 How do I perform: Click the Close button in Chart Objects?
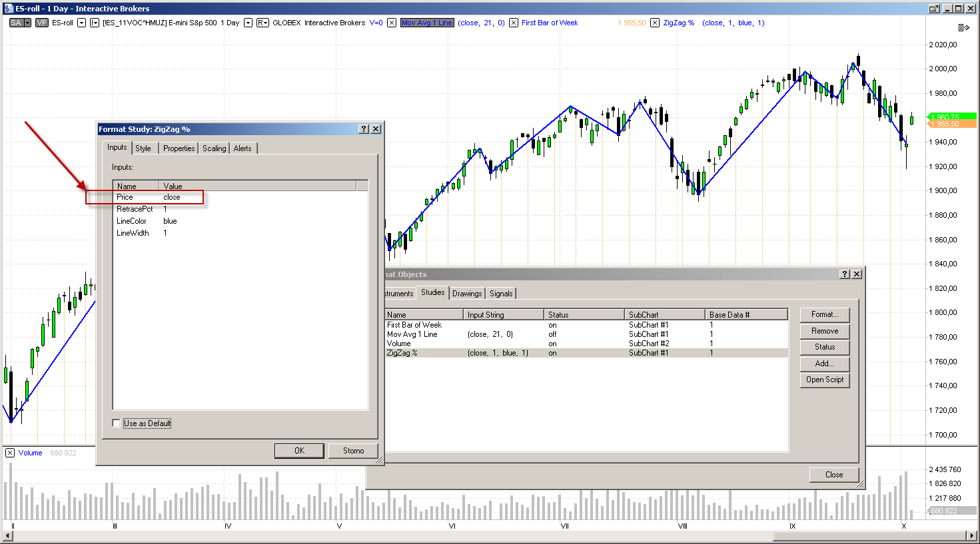coord(834,475)
